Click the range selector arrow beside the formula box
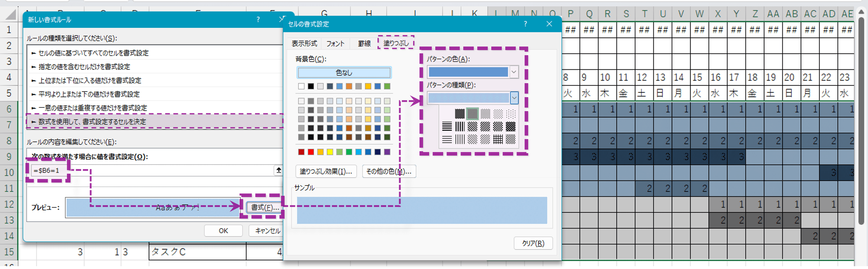 [278, 170]
